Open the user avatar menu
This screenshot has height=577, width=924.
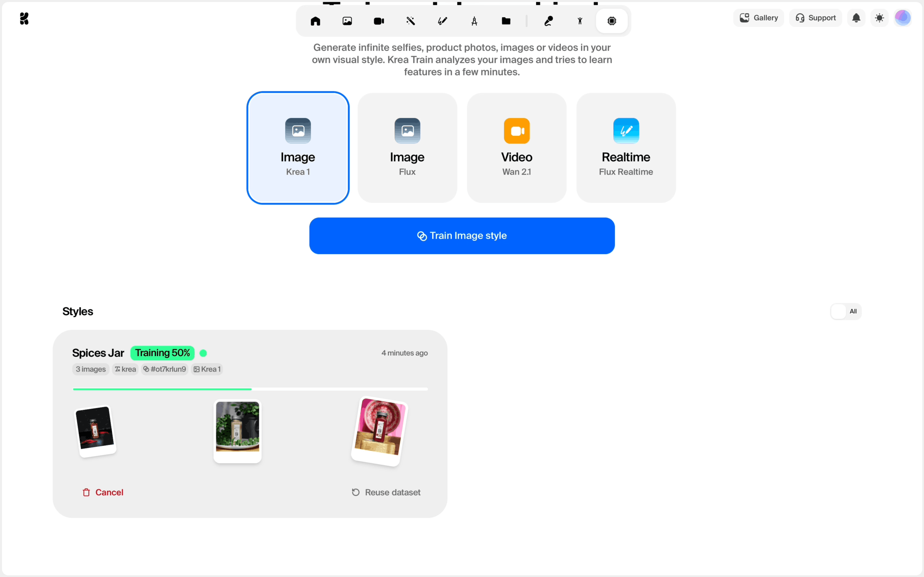coord(903,18)
